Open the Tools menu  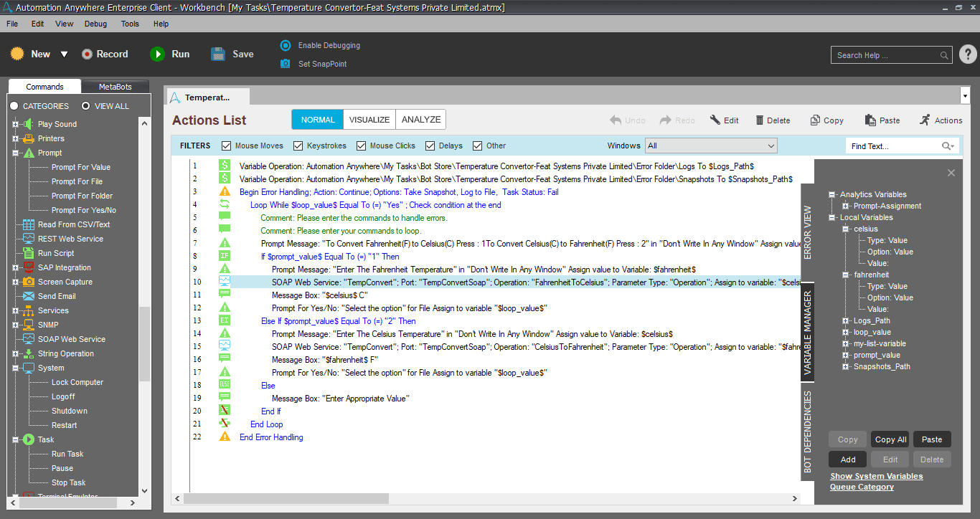click(x=130, y=24)
